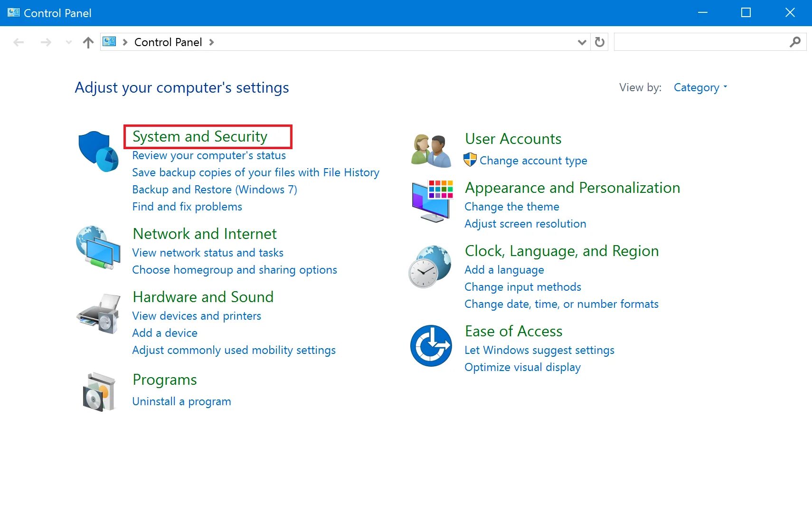Click Add a language
Viewport: 812px width, 523px height.
[x=504, y=270]
